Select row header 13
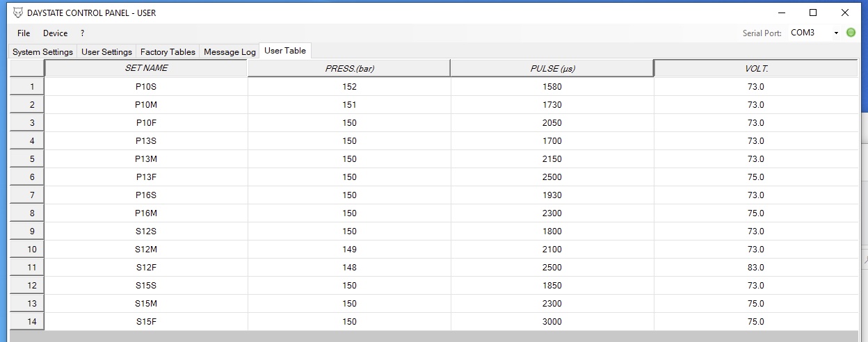 pyautogui.click(x=27, y=304)
